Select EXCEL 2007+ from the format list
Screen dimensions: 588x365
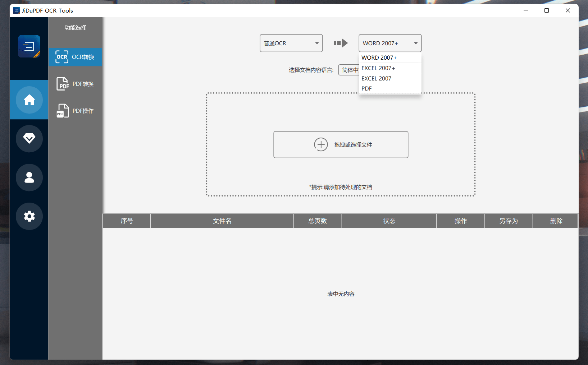pos(378,68)
